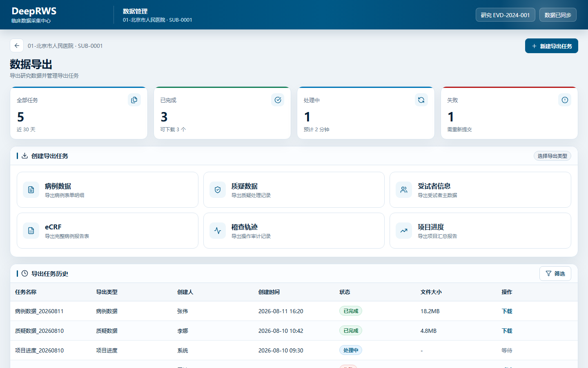Click the file size 18.2MB
The image size is (588, 368).
tap(430, 311)
